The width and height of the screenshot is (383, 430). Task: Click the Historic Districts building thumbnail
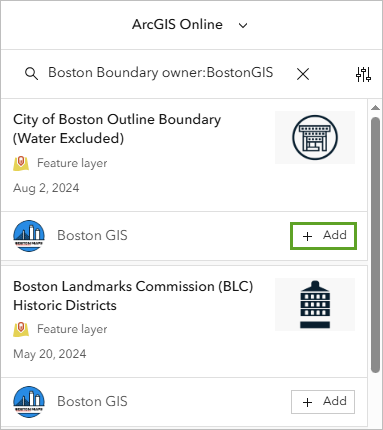tap(315, 304)
